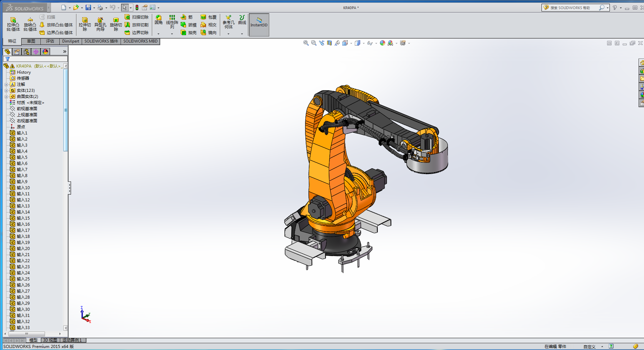The width and height of the screenshot is (644, 350).
Task: Click the 抽壳 shell feature icon
Action: coord(184,32)
